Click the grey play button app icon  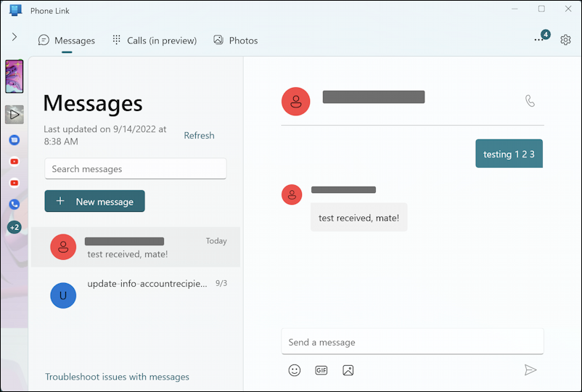point(15,114)
